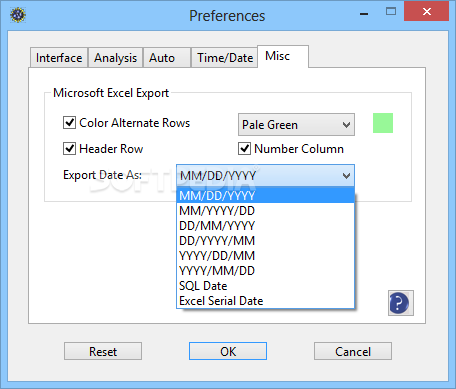
Task: Collapse the Export Date As combo box
Action: [265, 175]
